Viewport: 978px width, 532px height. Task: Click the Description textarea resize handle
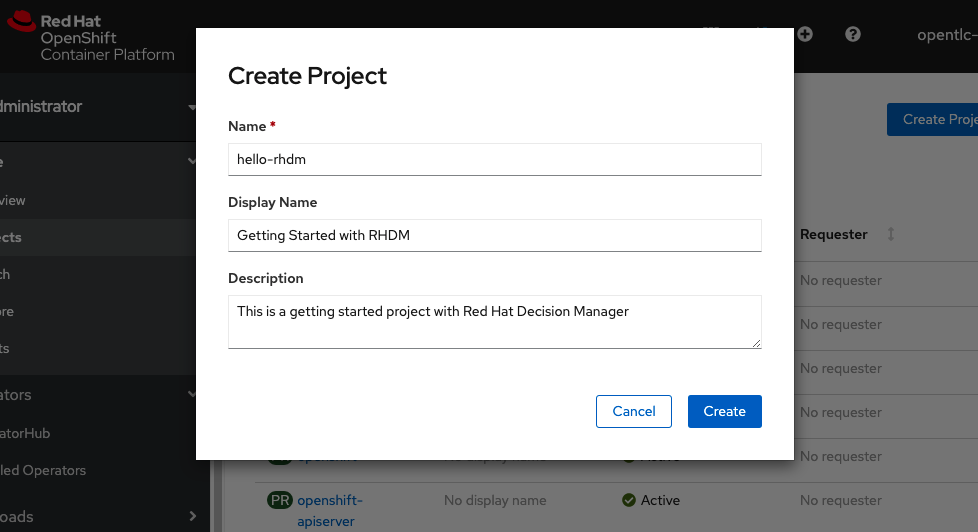coord(756,343)
